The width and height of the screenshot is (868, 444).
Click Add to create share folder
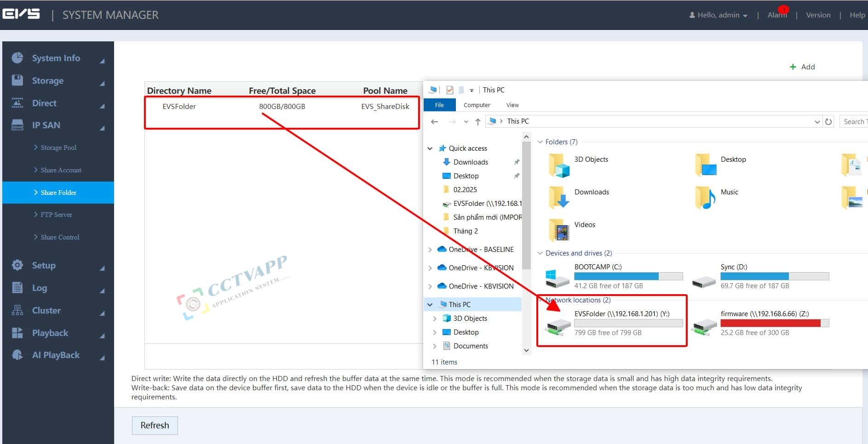(x=802, y=67)
